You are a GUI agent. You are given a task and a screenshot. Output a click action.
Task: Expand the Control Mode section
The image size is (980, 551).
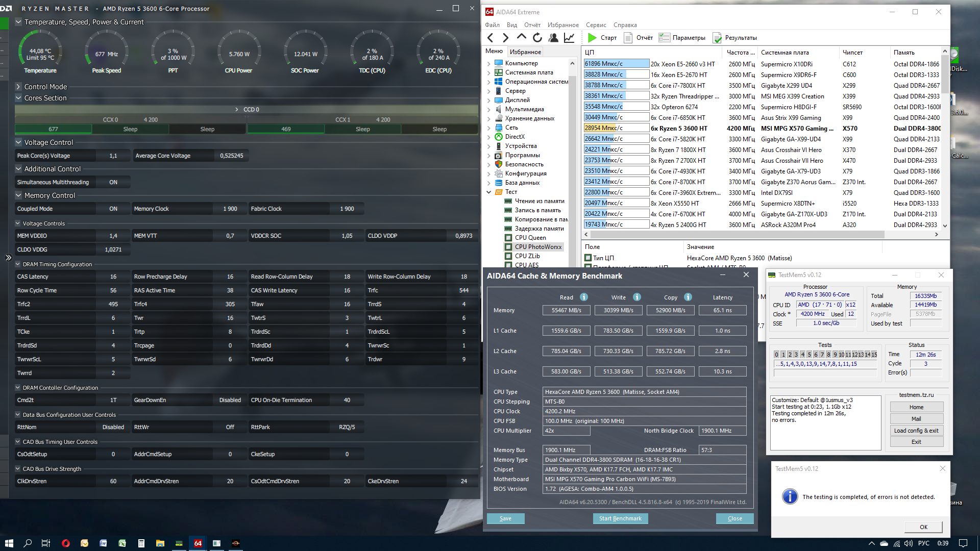tap(18, 87)
